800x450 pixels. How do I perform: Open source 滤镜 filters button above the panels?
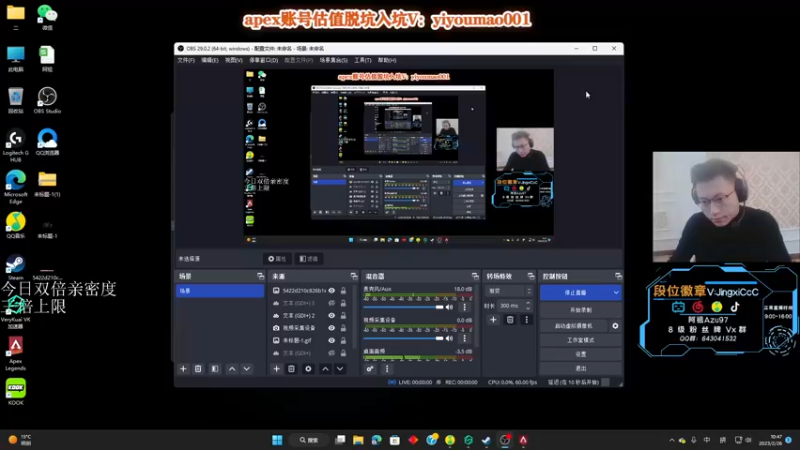coord(309,259)
